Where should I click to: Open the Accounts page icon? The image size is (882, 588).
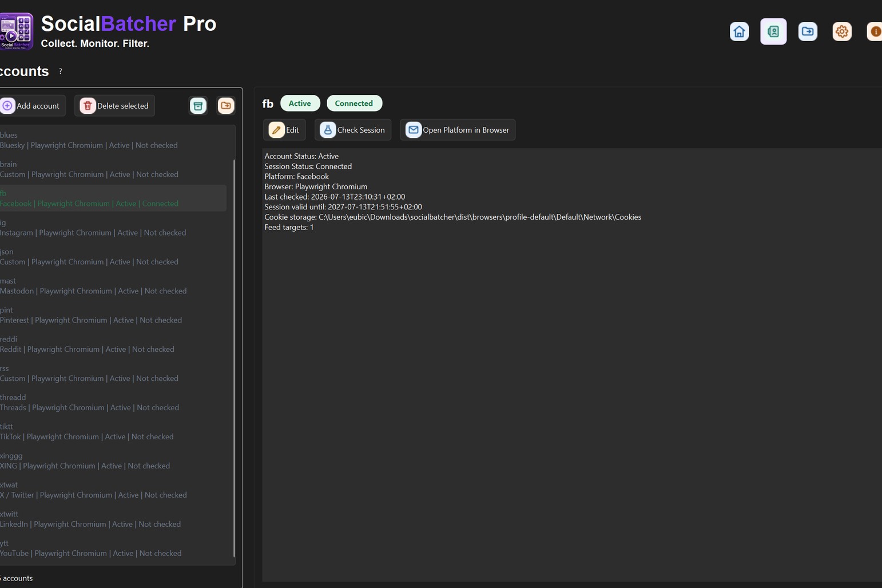point(773,31)
